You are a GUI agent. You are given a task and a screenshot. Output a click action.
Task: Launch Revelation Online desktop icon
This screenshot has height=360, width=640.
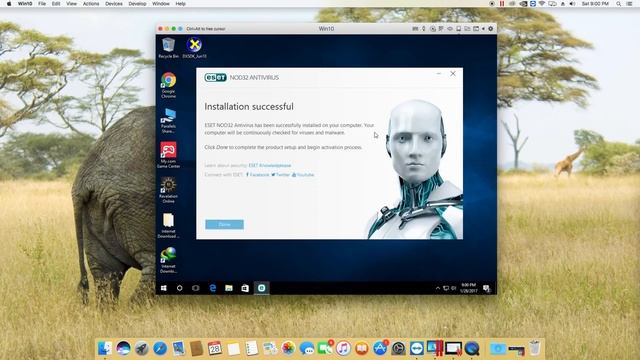pyautogui.click(x=168, y=190)
